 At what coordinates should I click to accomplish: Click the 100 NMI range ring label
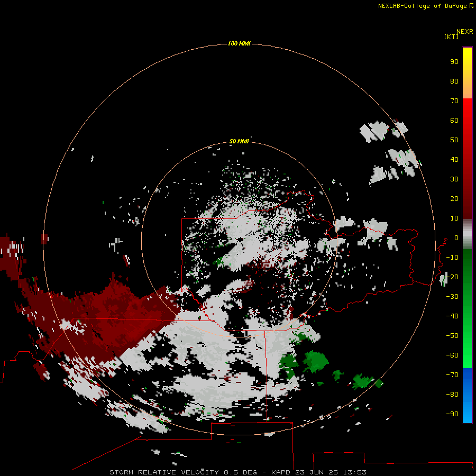(239, 44)
